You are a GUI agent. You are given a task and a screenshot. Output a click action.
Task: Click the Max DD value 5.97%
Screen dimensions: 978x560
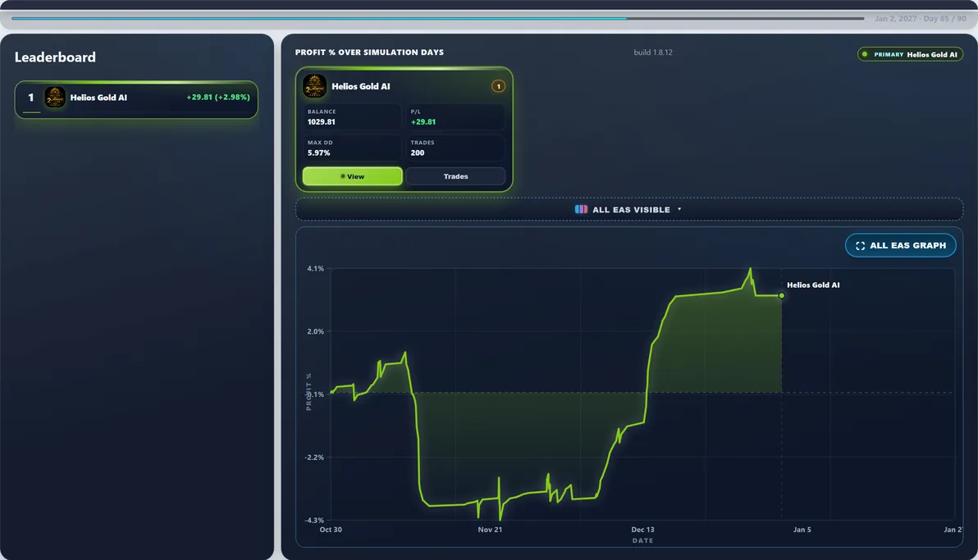(x=318, y=153)
